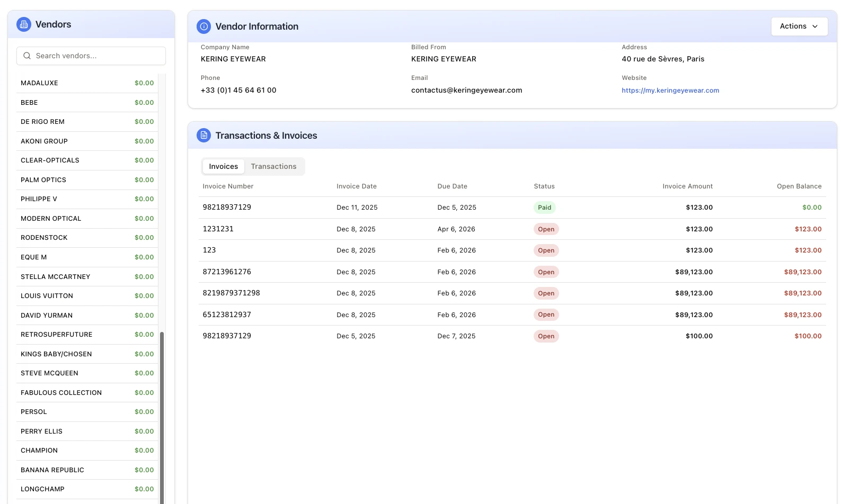The height and width of the screenshot is (504, 841).
Task: Select vendor STELLA MCCARTNEY
Action: click(x=87, y=277)
